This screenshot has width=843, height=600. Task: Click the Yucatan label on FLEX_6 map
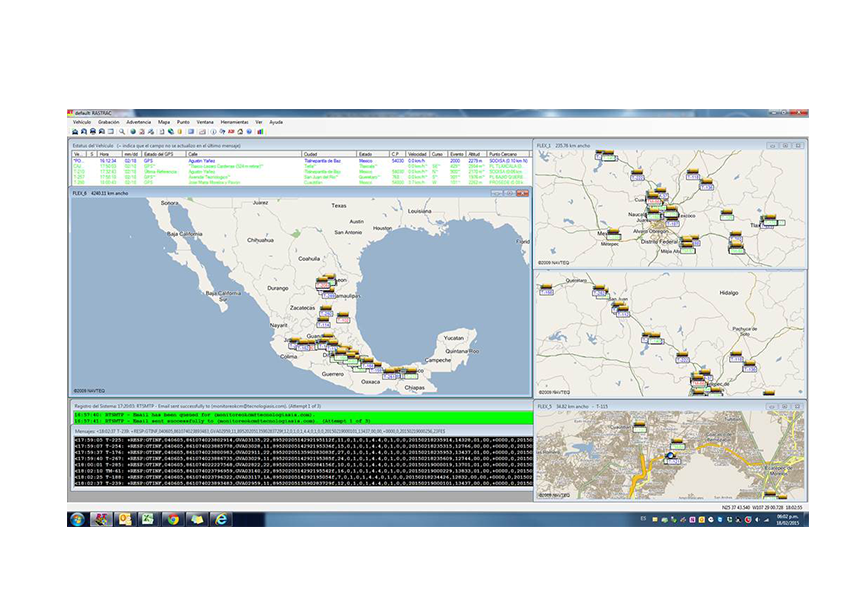pos(453,338)
